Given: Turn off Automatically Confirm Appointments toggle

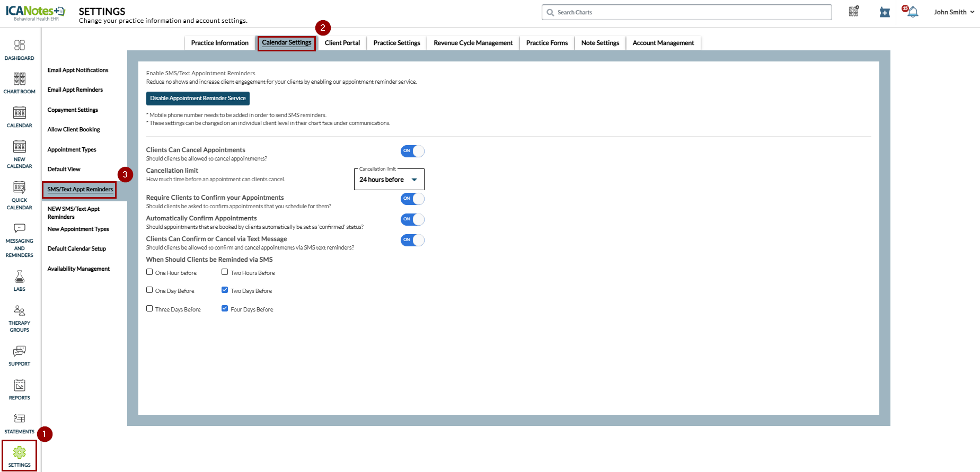Looking at the screenshot, I should point(412,219).
